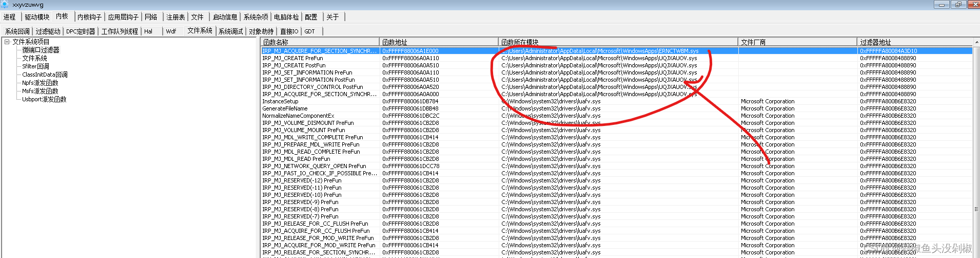Sort by the 文件厂商 column header
Screen dimensions: 980x258
[798, 42]
